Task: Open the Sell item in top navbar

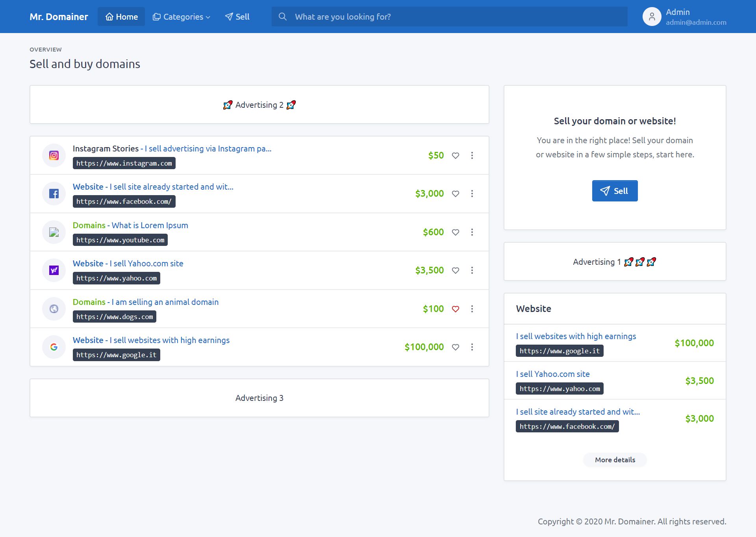Action: click(237, 17)
